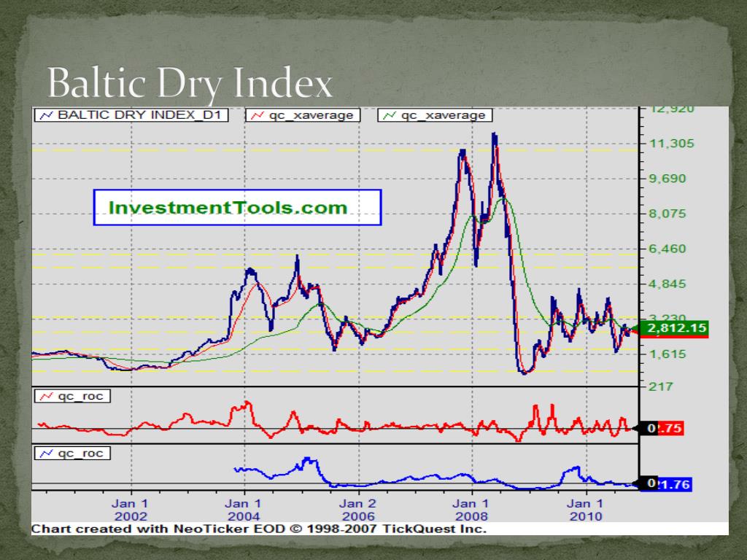Click the Jan 1 2004 date label
This screenshot has height=560, width=747.
tap(244, 510)
